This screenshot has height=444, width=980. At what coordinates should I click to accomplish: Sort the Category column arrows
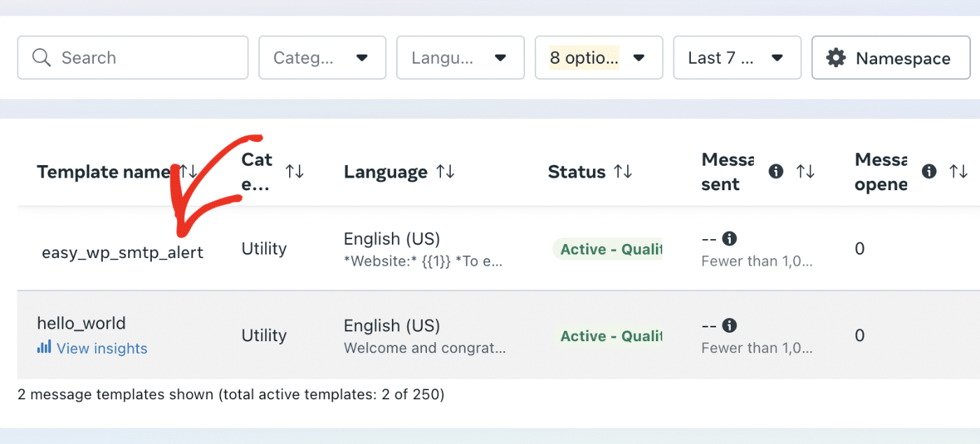pos(295,172)
